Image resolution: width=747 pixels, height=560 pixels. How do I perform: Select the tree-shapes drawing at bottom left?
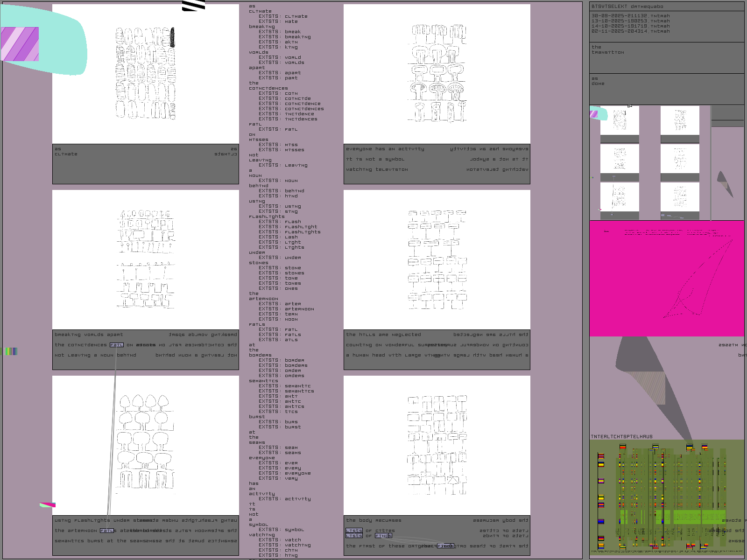[x=145, y=445]
